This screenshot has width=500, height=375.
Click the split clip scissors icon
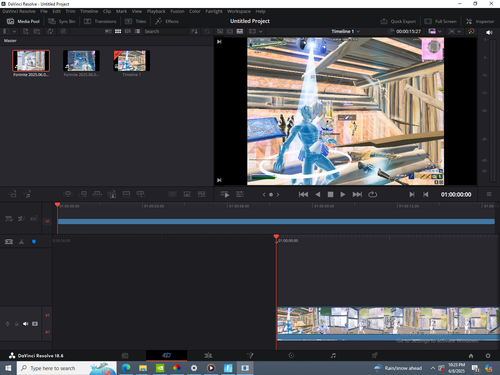(21, 242)
